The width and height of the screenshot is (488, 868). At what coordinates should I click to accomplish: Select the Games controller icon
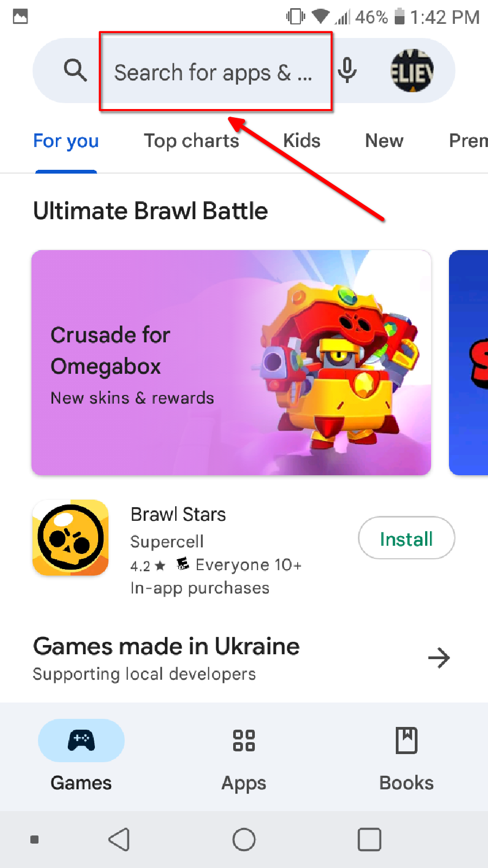point(81,741)
